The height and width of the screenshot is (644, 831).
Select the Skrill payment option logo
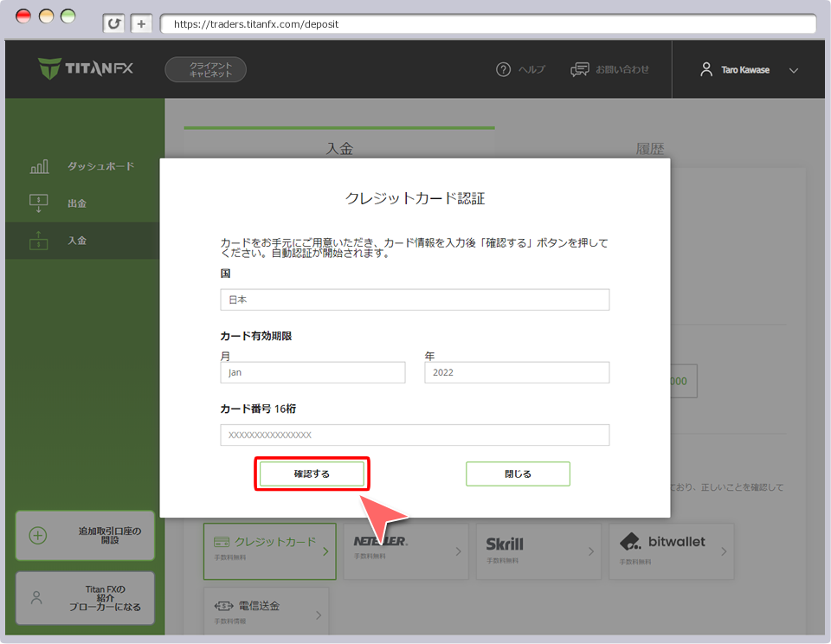[x=505, y=545]
